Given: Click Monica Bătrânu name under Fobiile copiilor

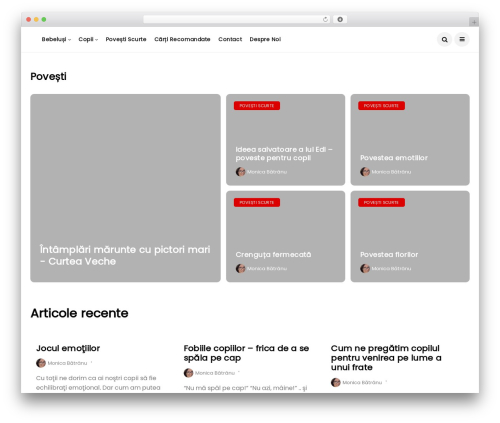Looking at the screenshot, I should tap(215, 373).
